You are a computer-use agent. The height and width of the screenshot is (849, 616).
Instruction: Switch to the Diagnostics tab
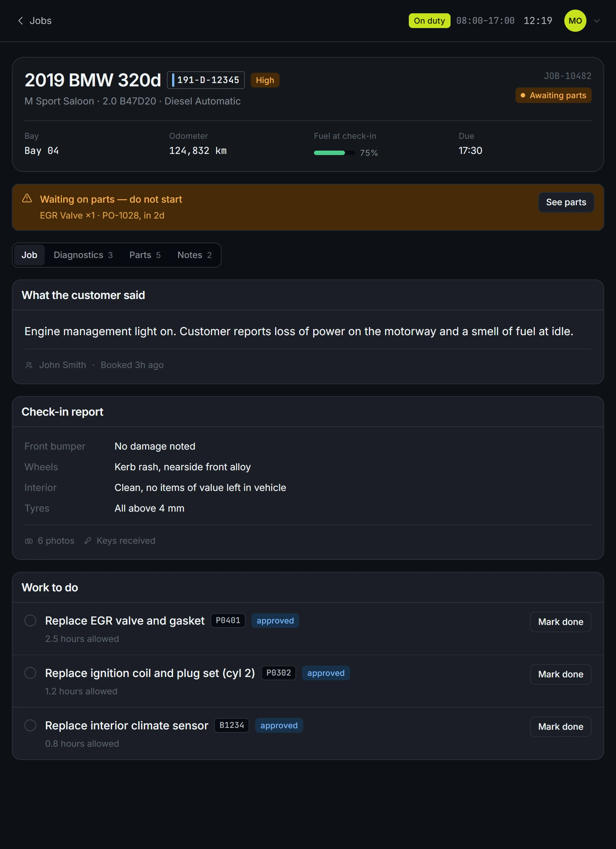click(83, 255)
